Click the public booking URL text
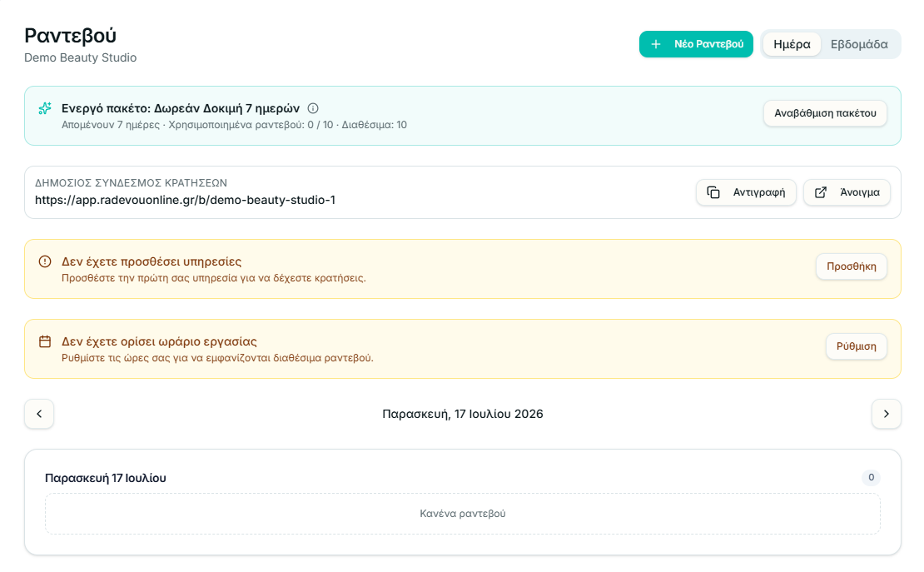 tap(185, 200)
